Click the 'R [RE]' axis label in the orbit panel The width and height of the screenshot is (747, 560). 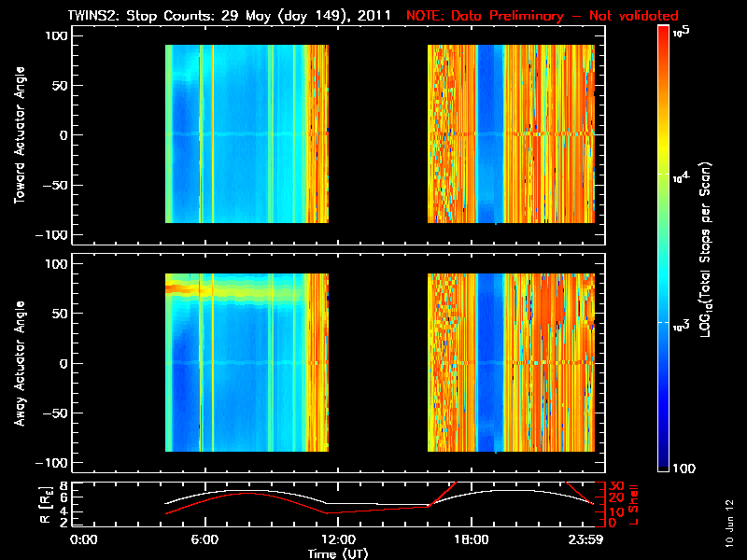pyautogui.click(x=45, y=505)
